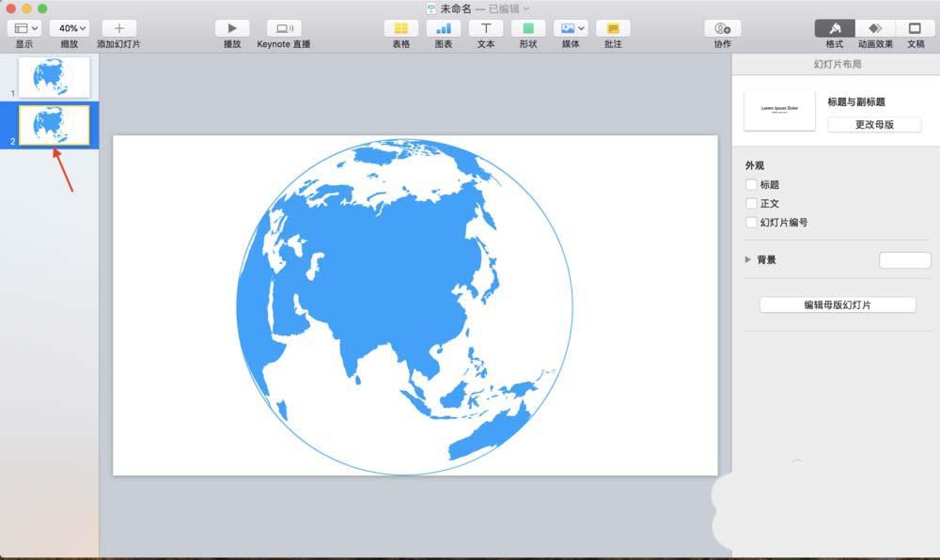The width and height of the screenshot is (940, 560).
Task: Insert a text box via the Text icon
Action: pyautogui.click(x=485, y=31)
